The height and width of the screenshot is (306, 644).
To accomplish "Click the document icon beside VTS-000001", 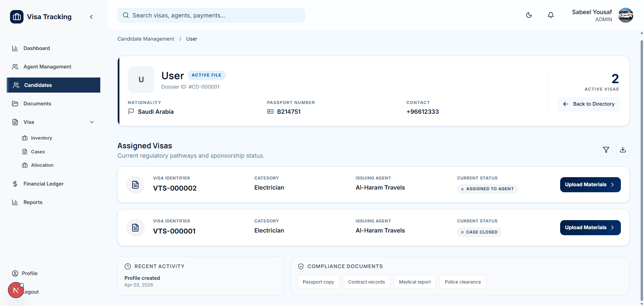I will 136,227.
